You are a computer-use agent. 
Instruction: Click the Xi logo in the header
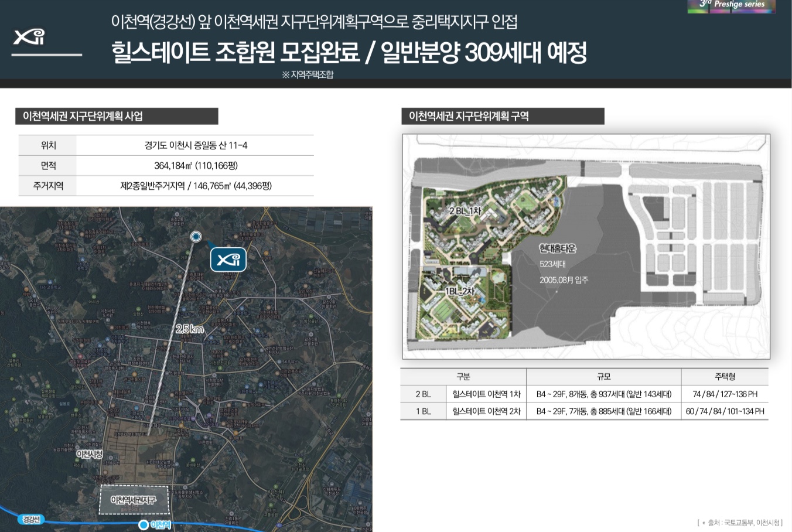coord(29,37)
